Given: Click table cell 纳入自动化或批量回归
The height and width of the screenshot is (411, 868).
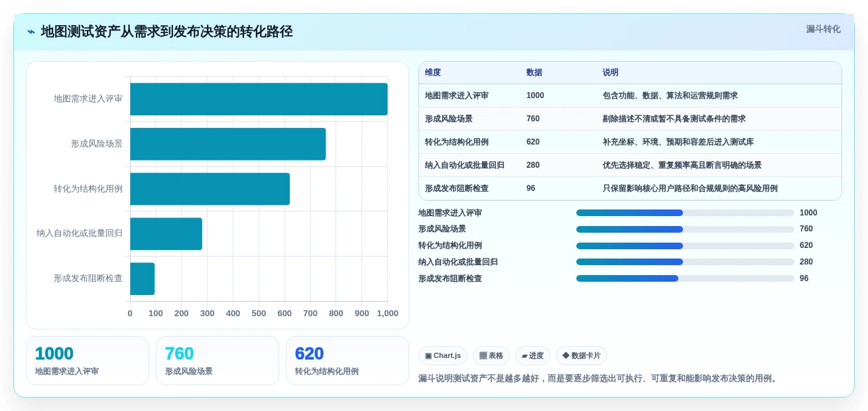Looking at the screenshot, I should click(x=465, y=165).
